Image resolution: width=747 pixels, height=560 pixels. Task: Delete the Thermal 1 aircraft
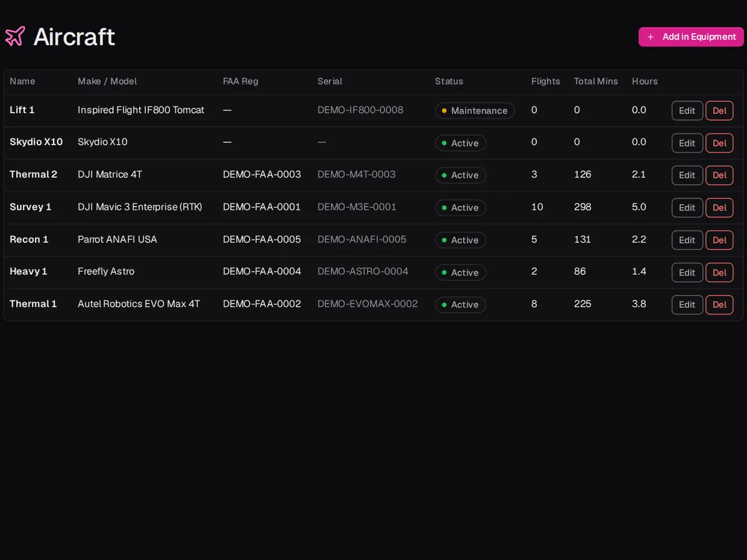[x=720, y=305]
